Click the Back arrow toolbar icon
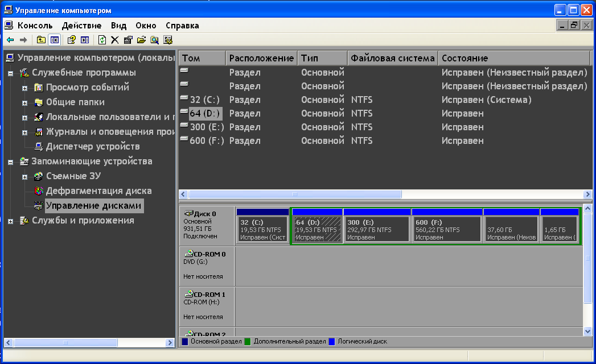The width and height of the screenshot is (596, 364). point(10,40)
